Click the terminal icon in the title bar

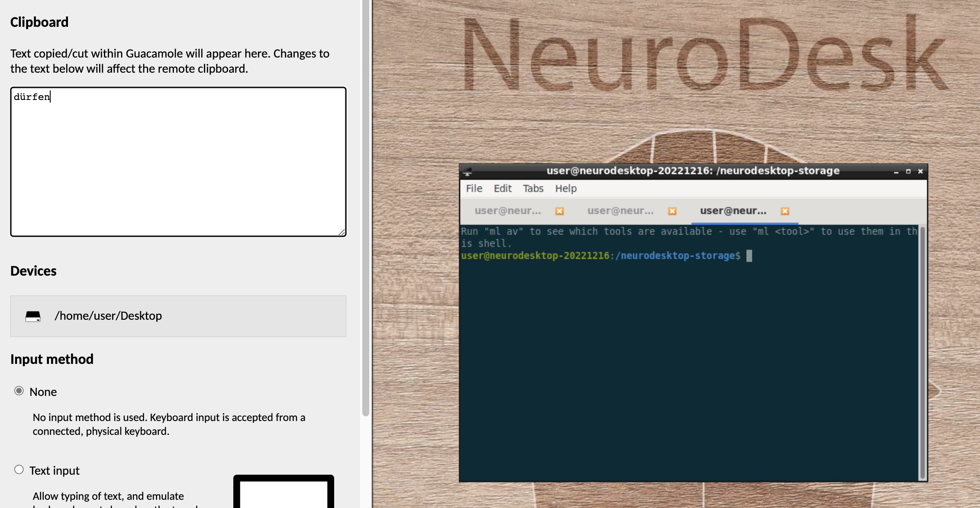coord(467,170)
